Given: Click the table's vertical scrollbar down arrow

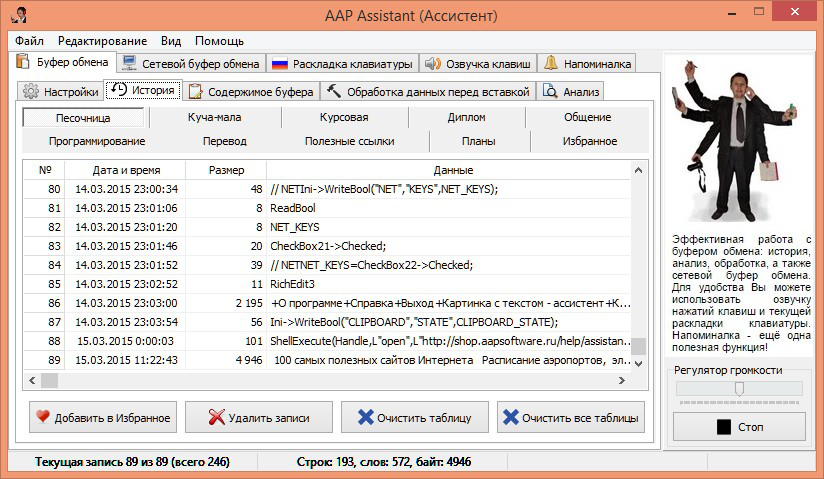Looking at the screenshot, I should pyautogui.click(x=639, y=363).
